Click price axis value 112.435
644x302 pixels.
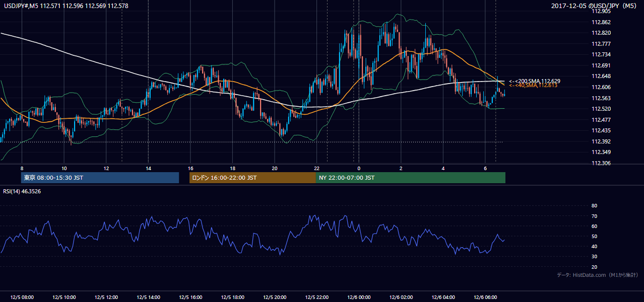pyautogui.click(x=602, y=131)
